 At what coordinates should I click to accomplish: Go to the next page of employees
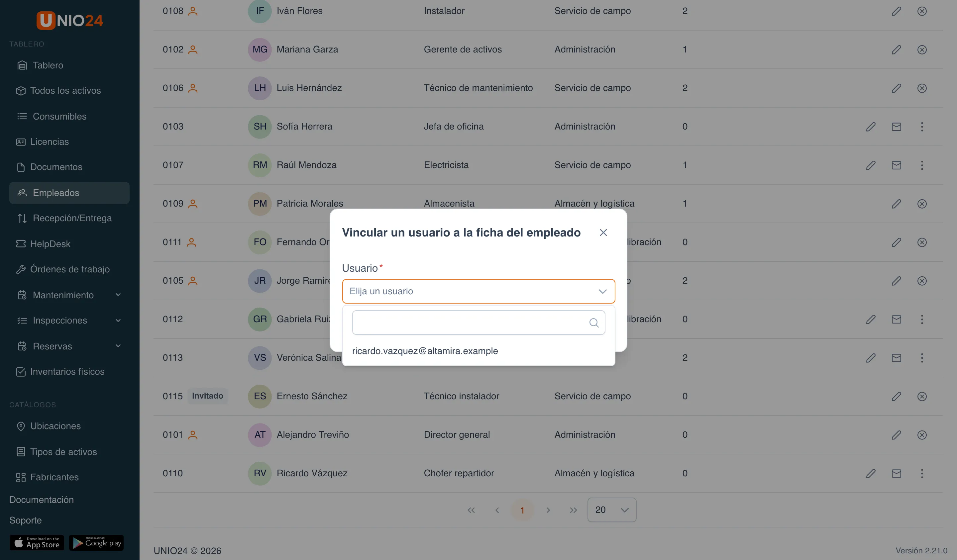(548, 510)
